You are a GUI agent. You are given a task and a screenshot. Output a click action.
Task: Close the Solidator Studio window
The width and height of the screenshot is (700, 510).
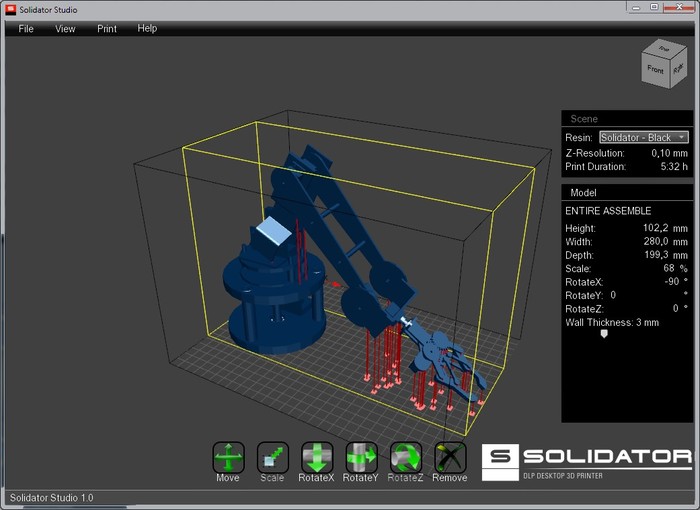point(679,7)
